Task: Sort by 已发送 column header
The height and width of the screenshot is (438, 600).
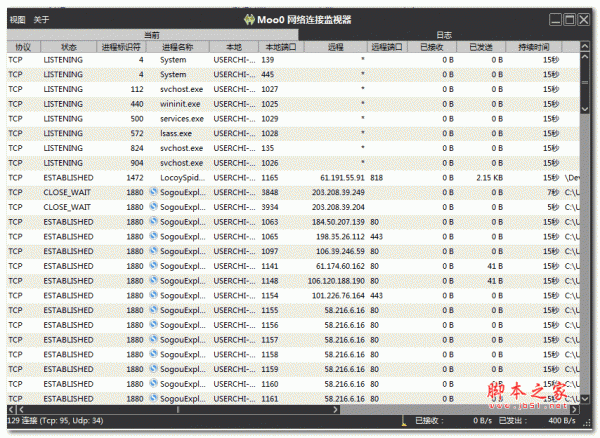Action: tap(481, 47)
